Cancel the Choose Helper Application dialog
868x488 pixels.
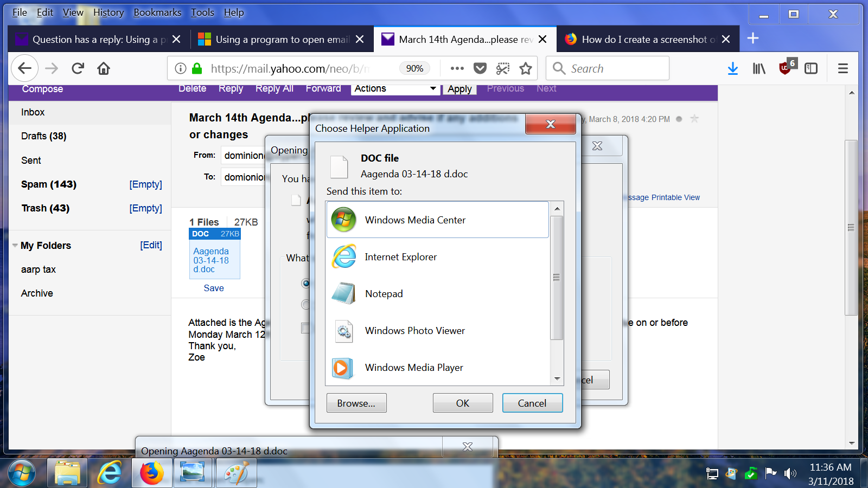tap(532, 403)
